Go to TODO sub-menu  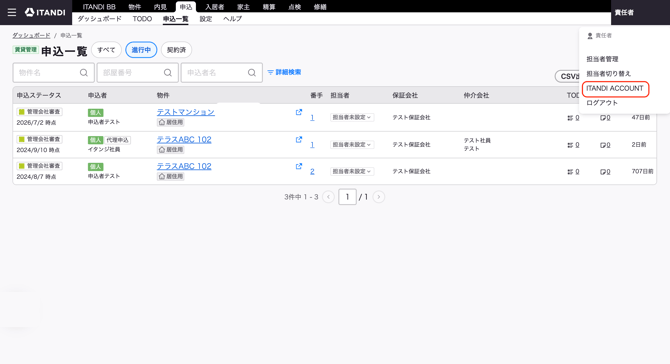[x=142, y=19]
